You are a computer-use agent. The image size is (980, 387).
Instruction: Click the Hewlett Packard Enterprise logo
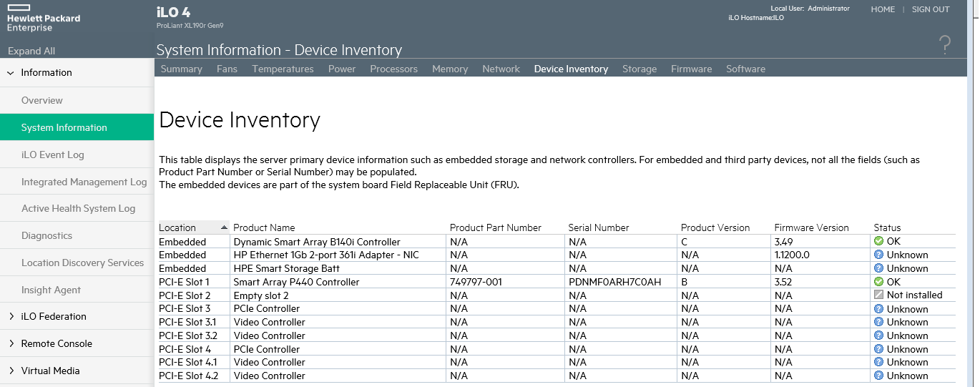tap(44, 21)
